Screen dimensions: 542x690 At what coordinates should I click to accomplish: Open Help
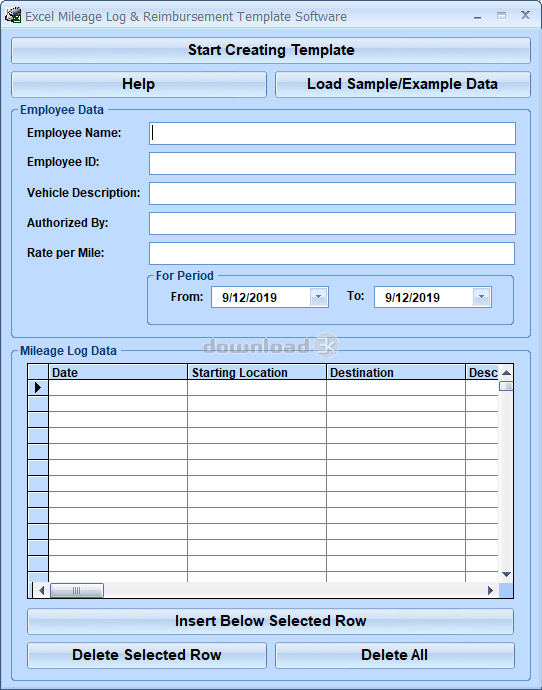pyautogui.click(x=139, y=84)
